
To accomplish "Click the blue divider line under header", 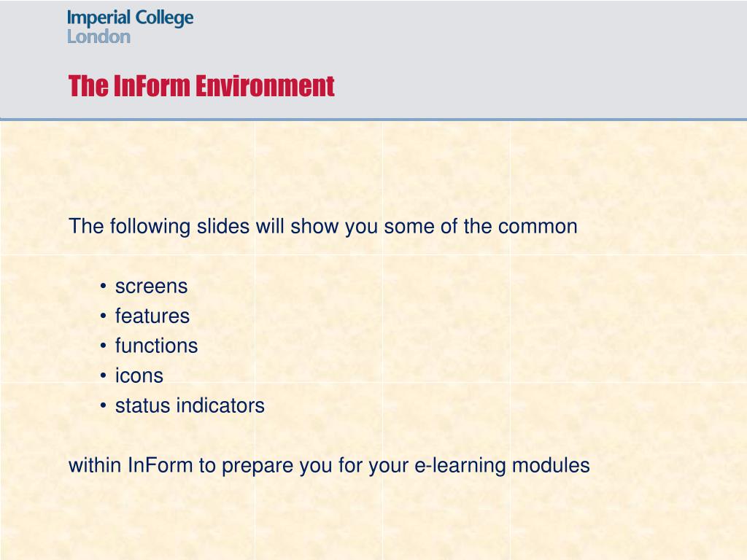I will [x=373, y=120].
